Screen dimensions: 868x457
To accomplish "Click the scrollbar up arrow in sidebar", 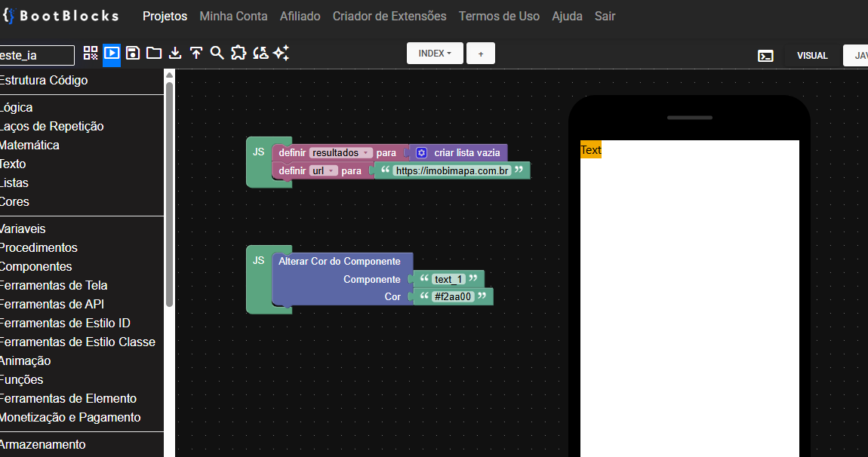I will (169, 75).
